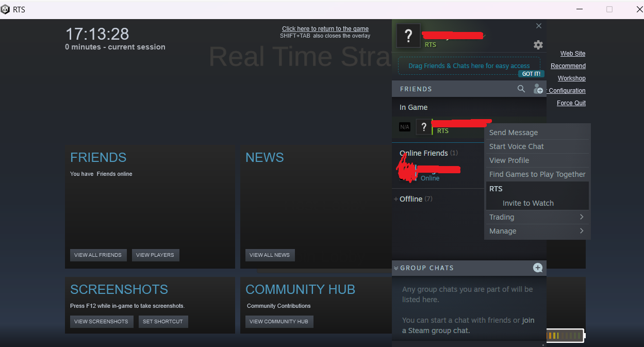The width and height of the screenshot is (644, 347).
Task: Expand the Offline friends group
Action: pos(396,199)
